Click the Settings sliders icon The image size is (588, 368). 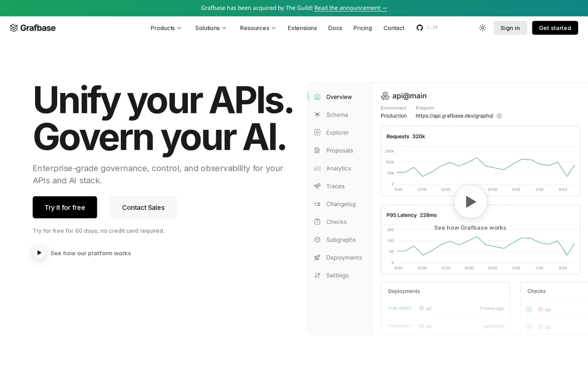coord(317,275)
